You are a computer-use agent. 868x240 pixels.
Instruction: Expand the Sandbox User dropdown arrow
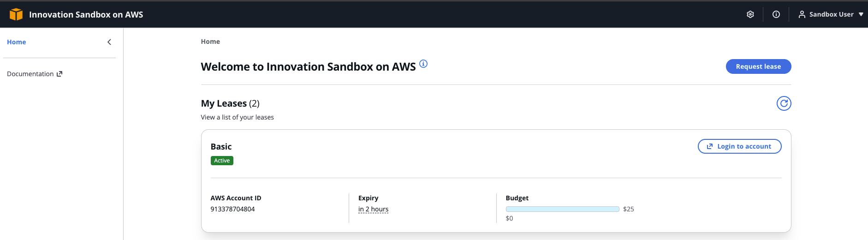pos(861,14)
